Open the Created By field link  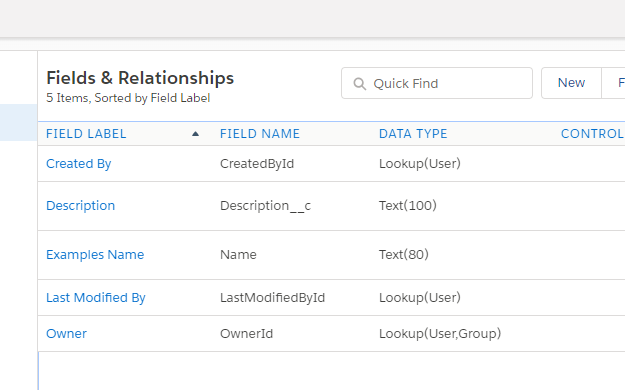[79, 163]
